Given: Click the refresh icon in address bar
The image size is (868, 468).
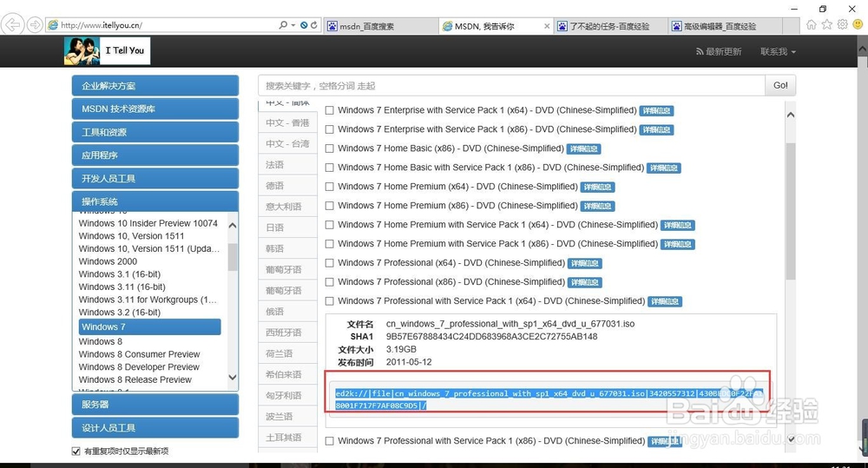Looking at the screenshot, I should pyautogui.click(x=314, y=25).
